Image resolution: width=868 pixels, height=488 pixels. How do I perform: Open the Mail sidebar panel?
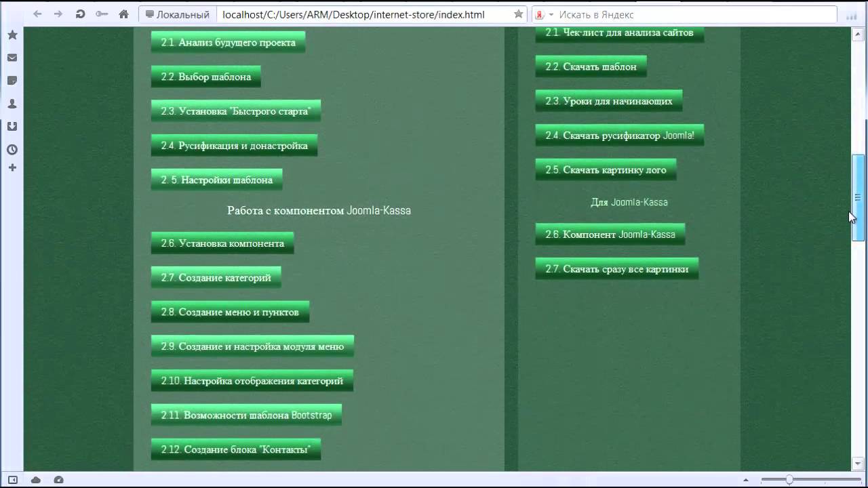[x=12, y=58]
